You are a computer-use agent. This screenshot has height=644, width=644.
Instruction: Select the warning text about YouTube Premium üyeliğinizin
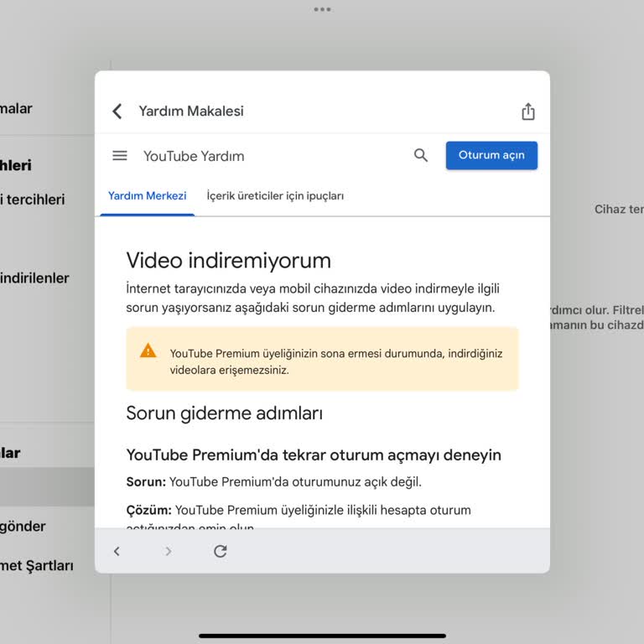(336, 361)
